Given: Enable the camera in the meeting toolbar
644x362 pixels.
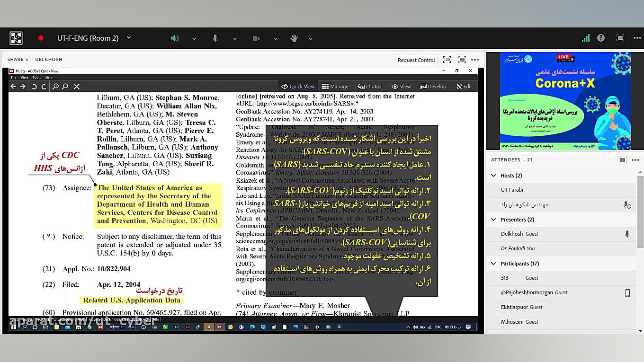Looking at the screenshot, I should click(x=256, y=38).
